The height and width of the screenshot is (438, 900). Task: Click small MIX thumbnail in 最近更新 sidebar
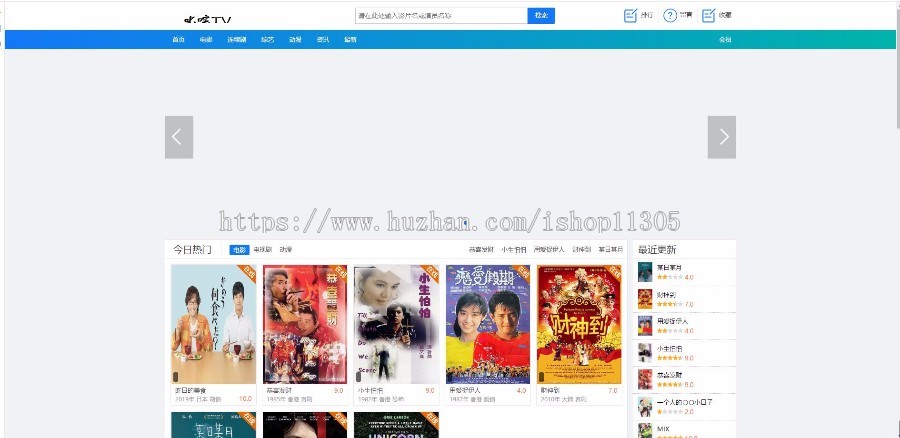tap(645, 431)
